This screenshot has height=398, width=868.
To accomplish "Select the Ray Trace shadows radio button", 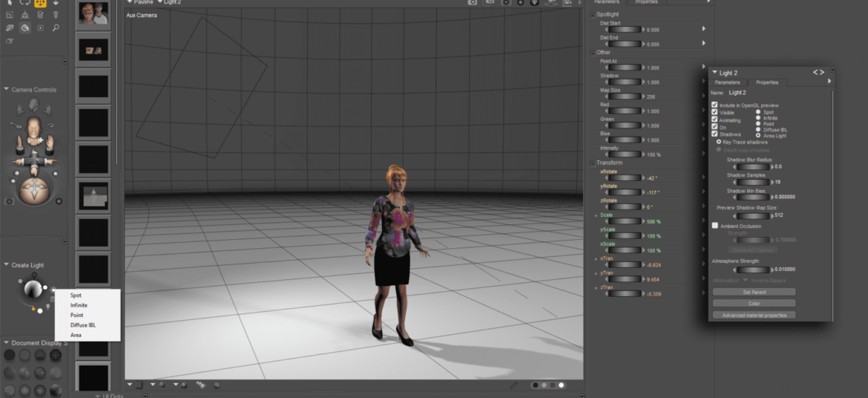I will tap(719, 142).
